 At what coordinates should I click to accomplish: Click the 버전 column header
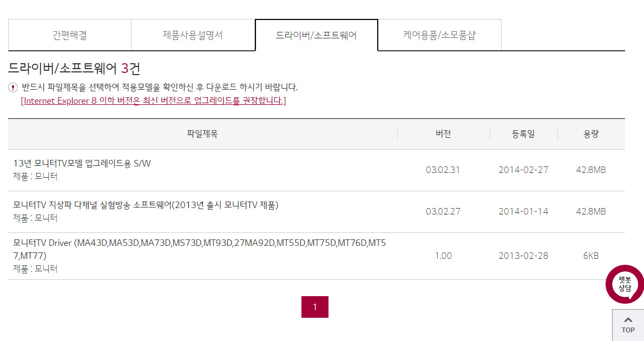tap(443, 134)
